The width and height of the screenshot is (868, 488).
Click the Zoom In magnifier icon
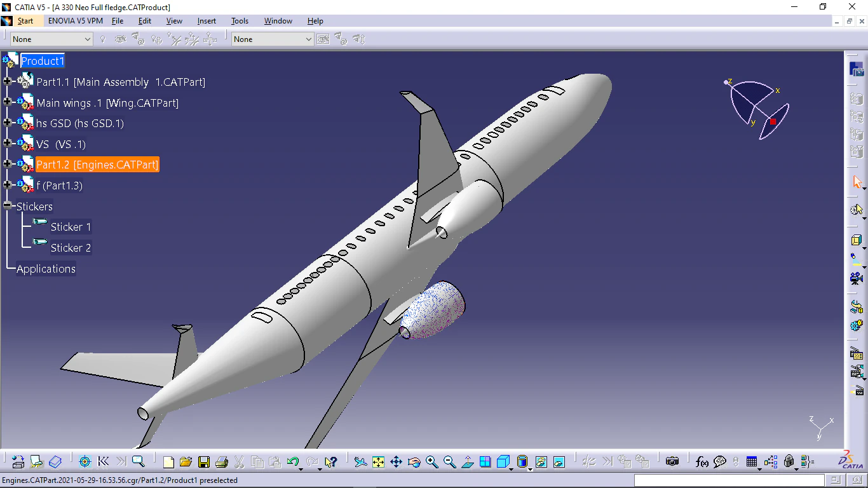(x=432, y=462)
